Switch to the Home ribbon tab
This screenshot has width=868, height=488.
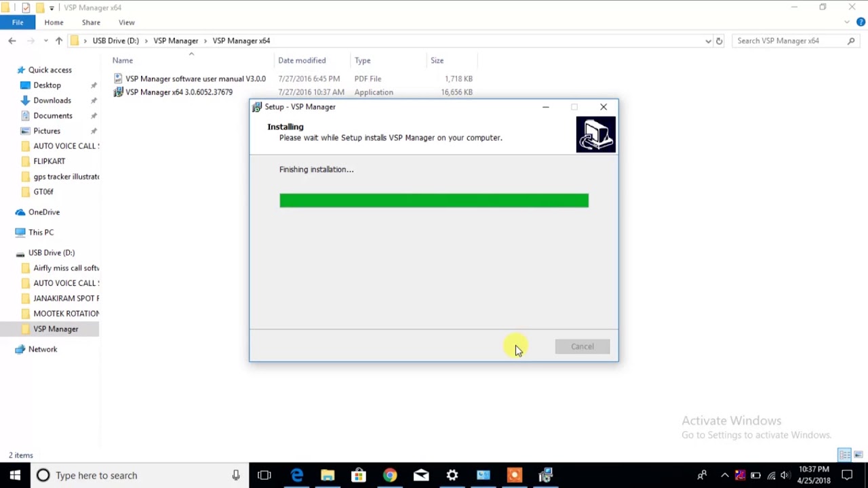(54, 22)
